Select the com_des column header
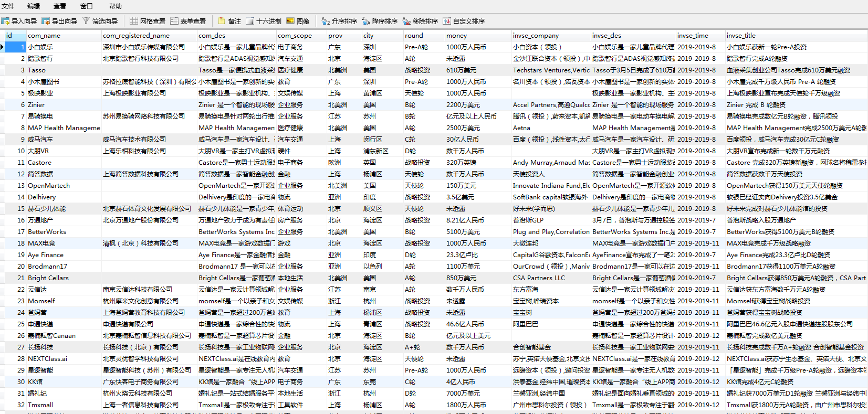This screenshot has width=868, height=414. coord(236,36)
